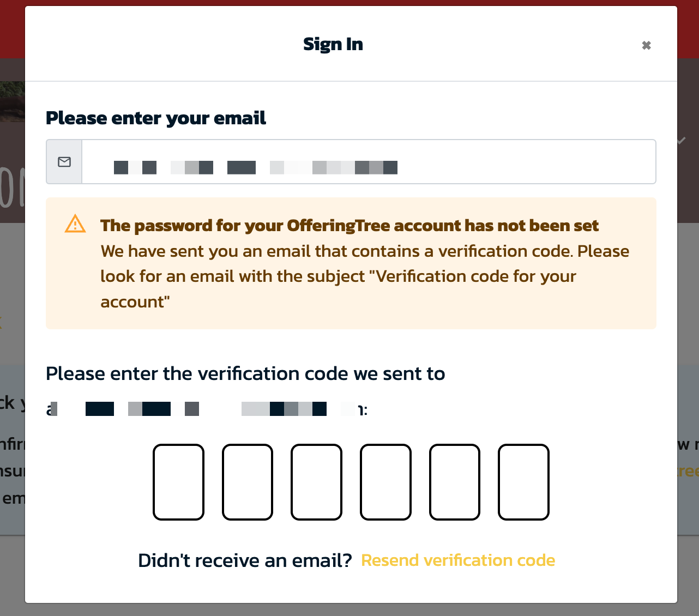Click the sixth verification code box
699x616 pixels.
coord(523,482)
